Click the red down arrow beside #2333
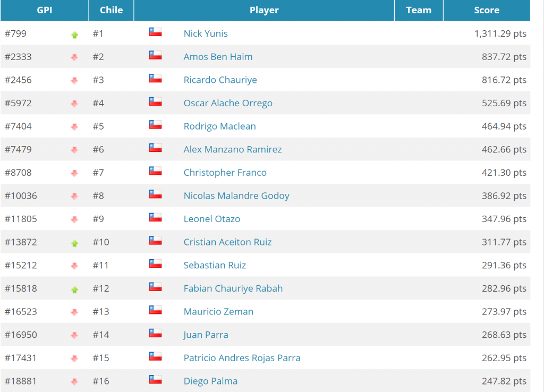Screen dimensions: 544x392 74,57
